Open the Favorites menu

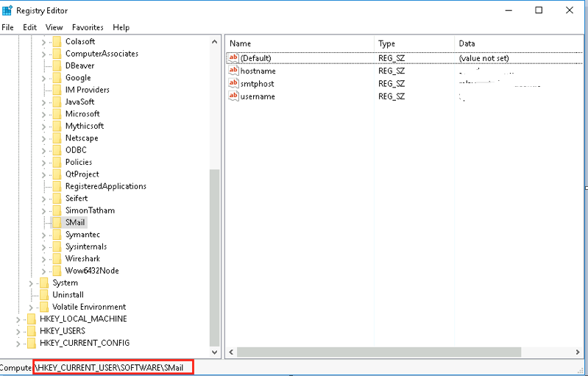pos(88,27)
